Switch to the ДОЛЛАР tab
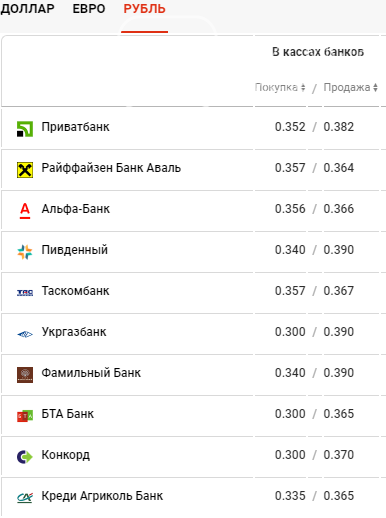 point(27,9)
